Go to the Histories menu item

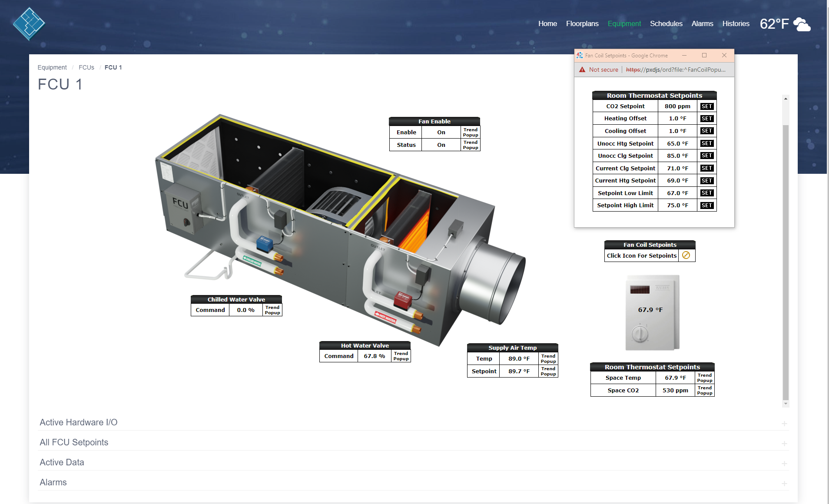point(736,24)
